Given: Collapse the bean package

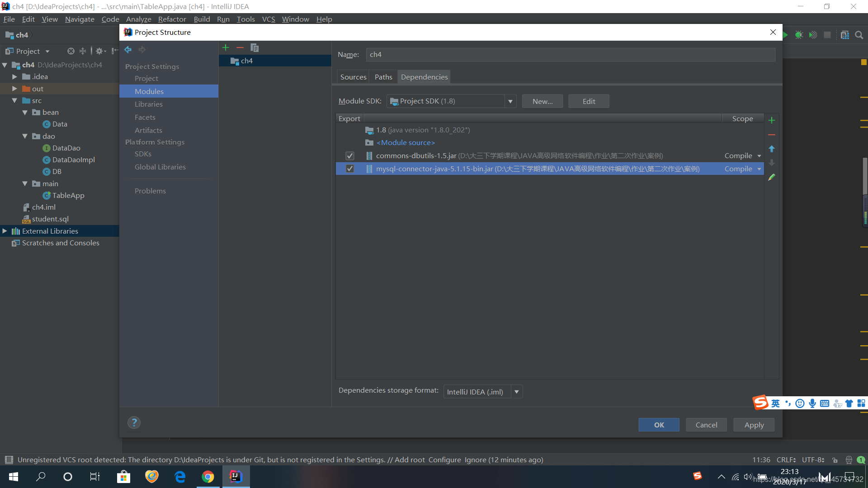Looking at the screenshot, I should [x=25, y=112].
